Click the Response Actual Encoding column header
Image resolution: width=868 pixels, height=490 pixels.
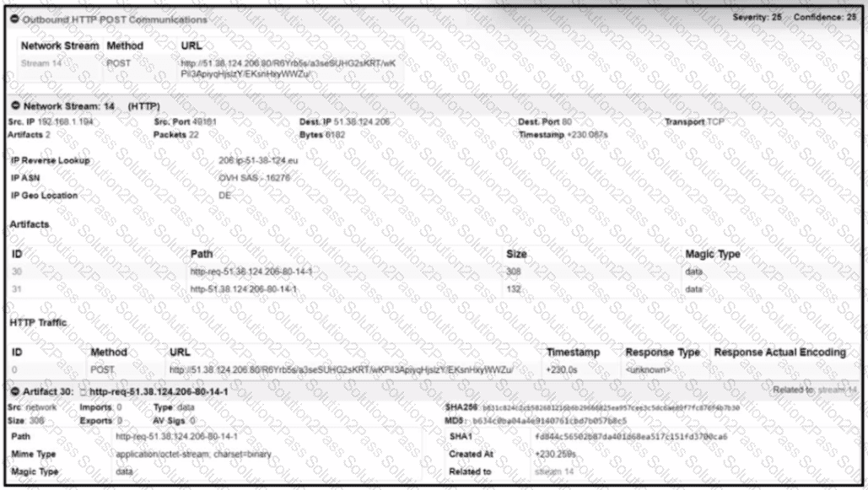pyautogui.click(x=779, y=352)
